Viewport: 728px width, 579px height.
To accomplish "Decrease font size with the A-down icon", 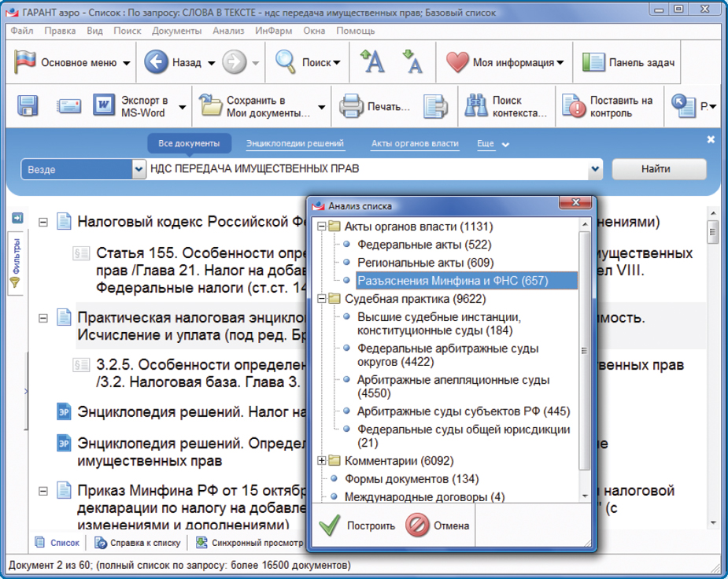I will [412, 62].
